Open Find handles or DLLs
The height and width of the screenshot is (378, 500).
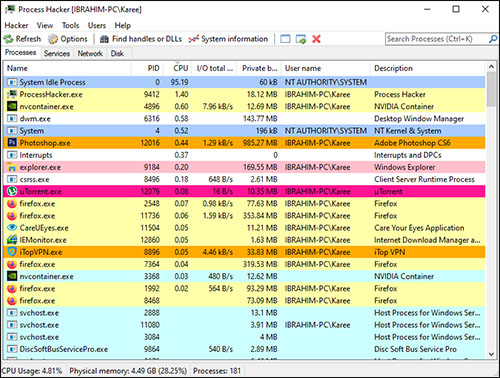tap(141, 39)
